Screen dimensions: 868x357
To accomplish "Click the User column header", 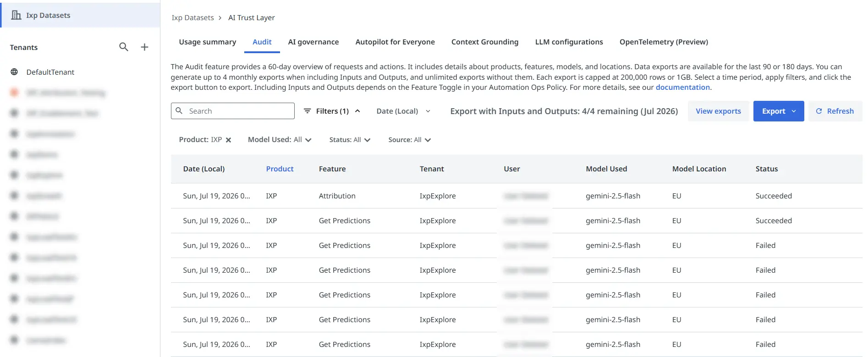I will coord(512,169).
